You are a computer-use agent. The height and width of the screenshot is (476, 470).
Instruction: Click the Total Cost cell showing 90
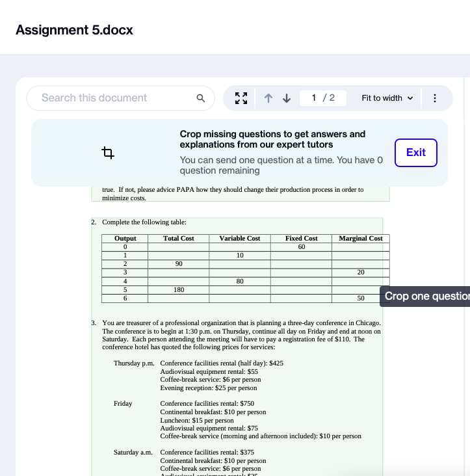coord(178,264)
